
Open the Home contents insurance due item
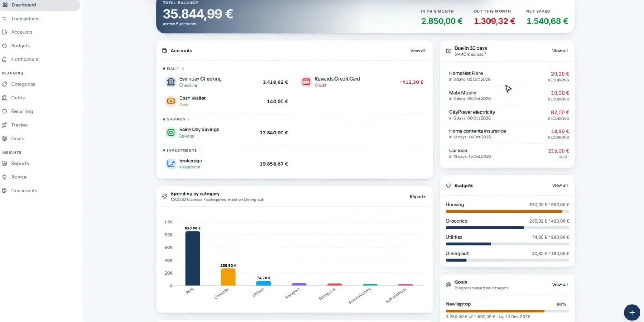[509, 134]
